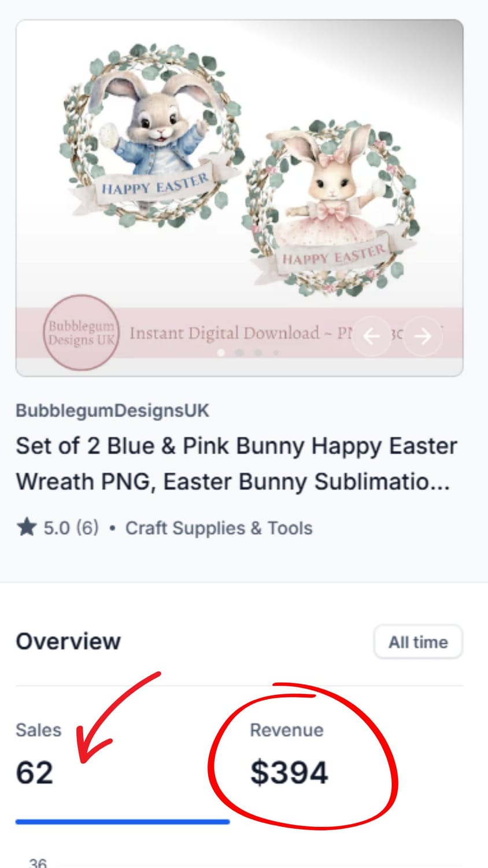Click the star rating icon
Image resolution: width=488 pixels, height=868 pixels.
point(27,527)
